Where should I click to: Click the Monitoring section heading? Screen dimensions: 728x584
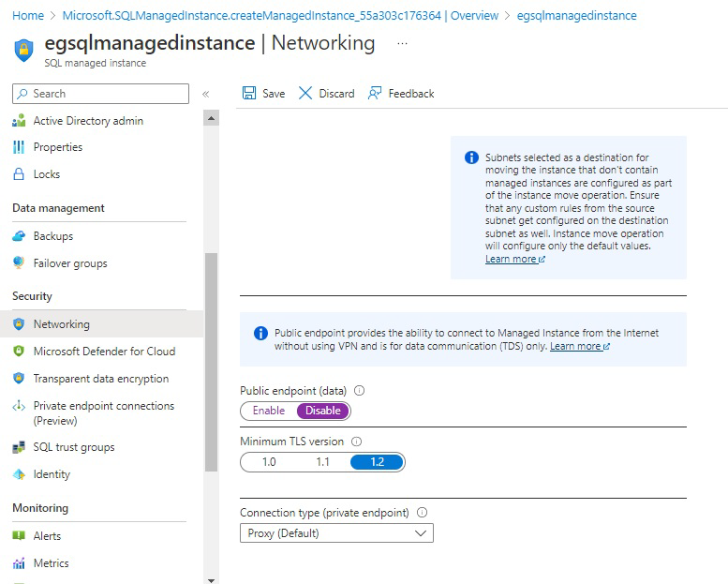click(x=40, y=508)
